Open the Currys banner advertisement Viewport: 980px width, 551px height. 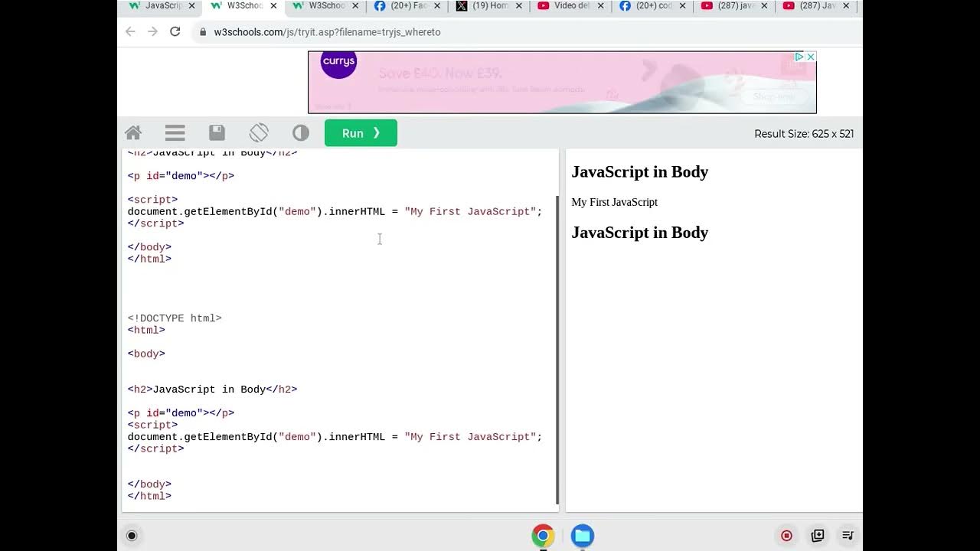click(x=562, y=82)
